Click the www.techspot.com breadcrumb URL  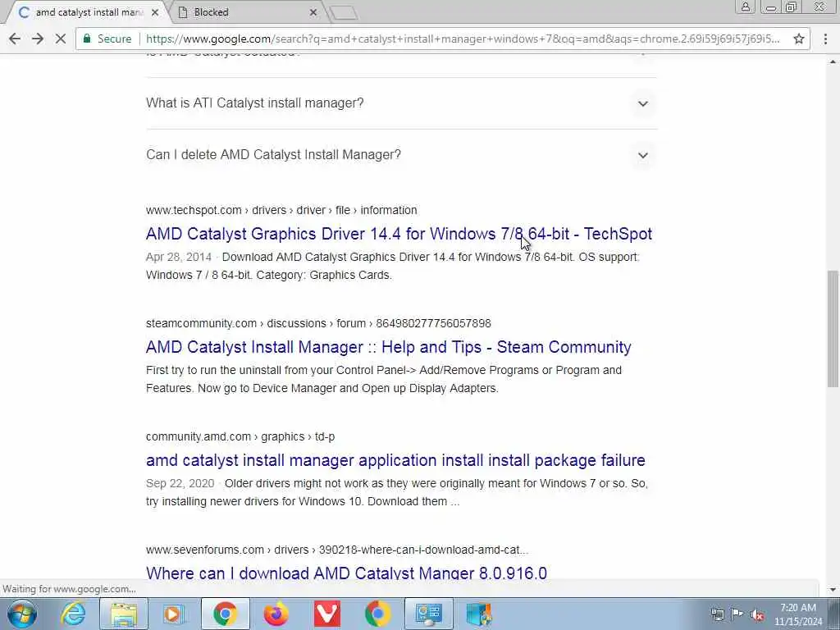pos(281,210)
